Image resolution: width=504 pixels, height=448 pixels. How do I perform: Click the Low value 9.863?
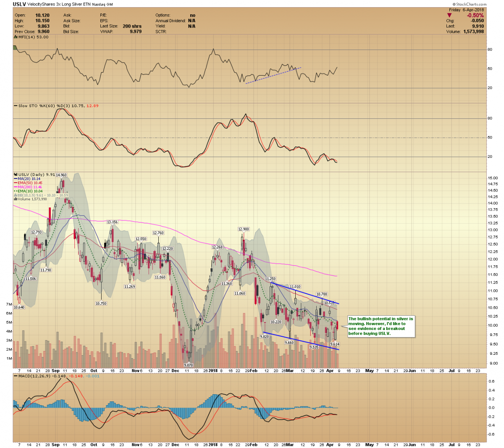44,26
